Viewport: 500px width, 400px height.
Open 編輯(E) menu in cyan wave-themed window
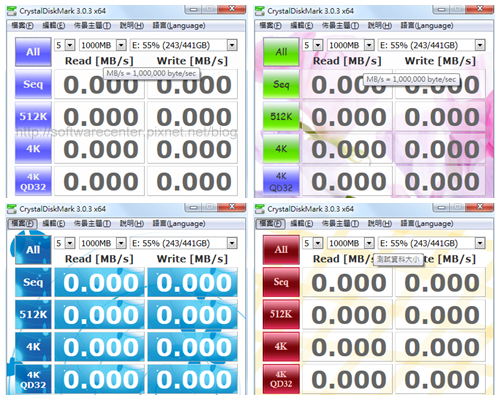(54, 224)
